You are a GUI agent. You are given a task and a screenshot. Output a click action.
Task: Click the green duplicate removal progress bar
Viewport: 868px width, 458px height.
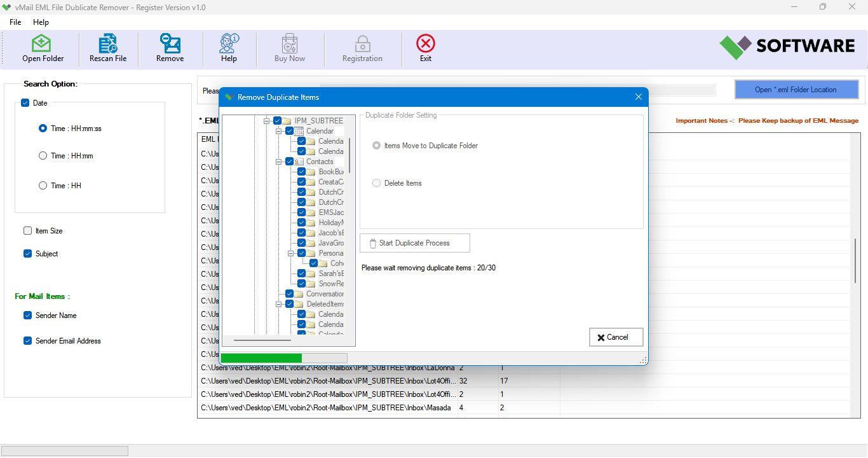pyautogui.click(x=283, y=358)
